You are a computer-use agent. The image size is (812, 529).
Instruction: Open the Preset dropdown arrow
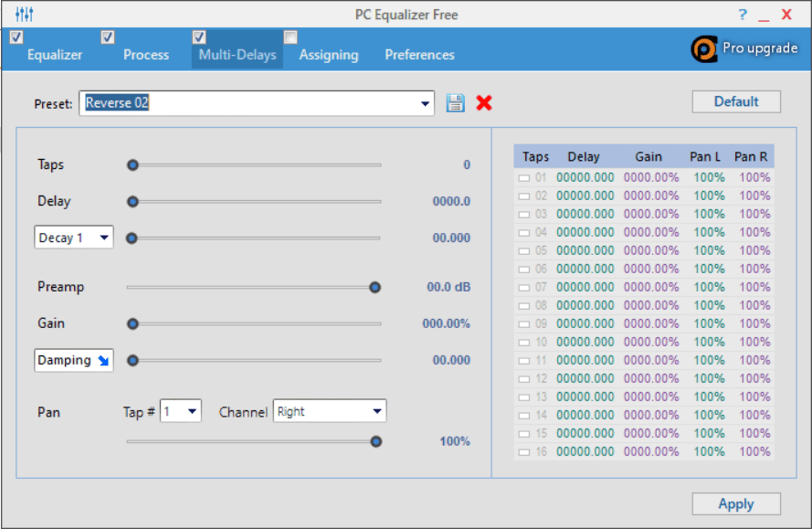point(425,103)
